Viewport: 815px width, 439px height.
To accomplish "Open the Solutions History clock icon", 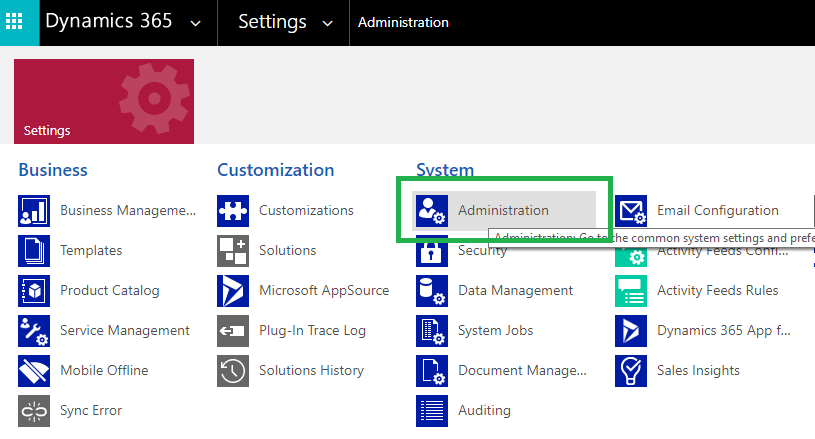I will (x=233, y=371).
